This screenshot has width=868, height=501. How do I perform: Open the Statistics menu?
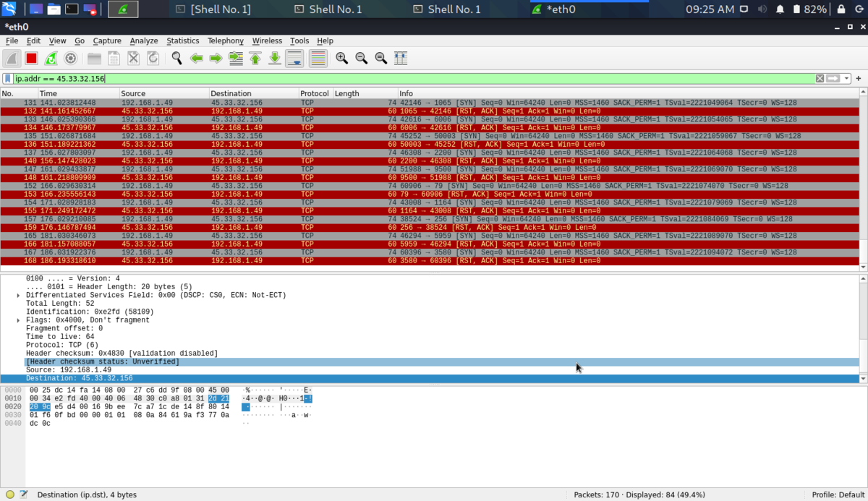point(182,40)
